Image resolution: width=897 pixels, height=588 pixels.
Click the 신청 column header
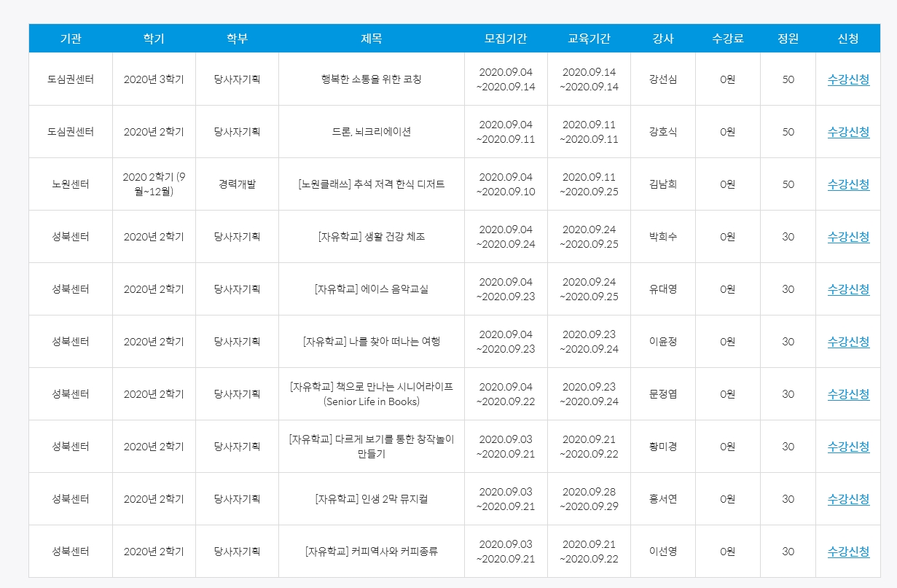[x=848, y=39]
